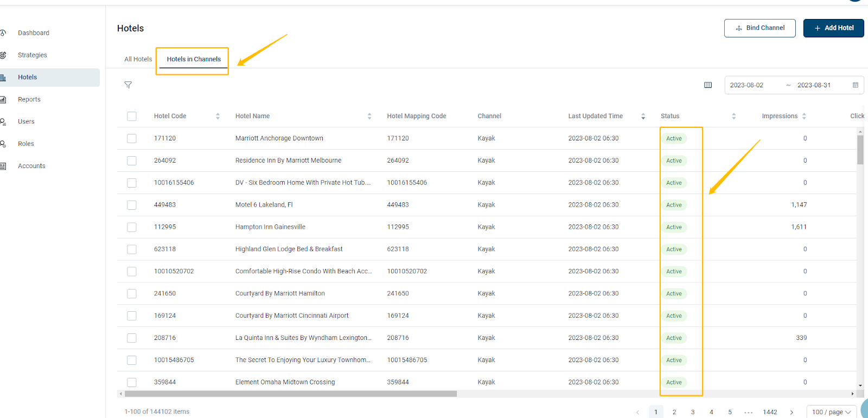Sort by Status column arrows

734,116
